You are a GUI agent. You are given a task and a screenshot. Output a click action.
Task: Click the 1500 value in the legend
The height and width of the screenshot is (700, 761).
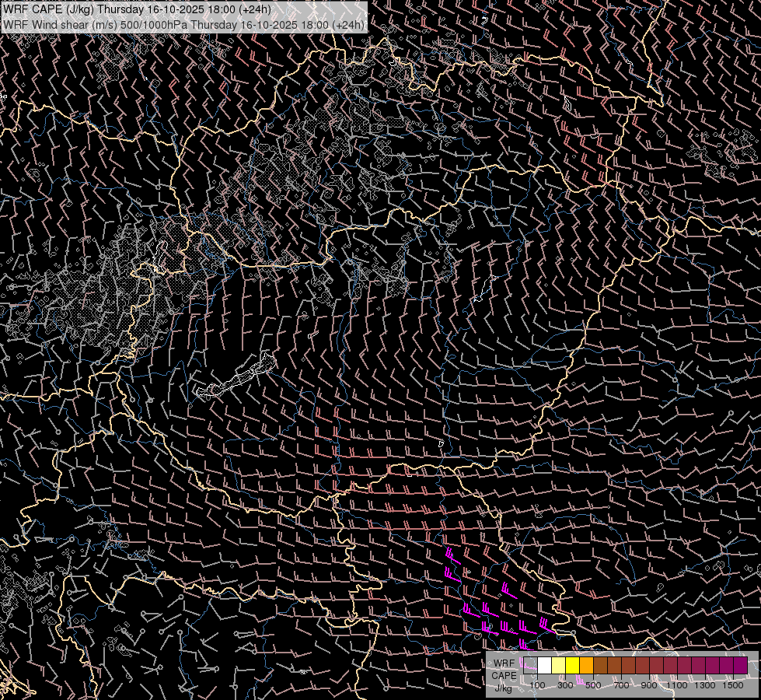[733, 685]
